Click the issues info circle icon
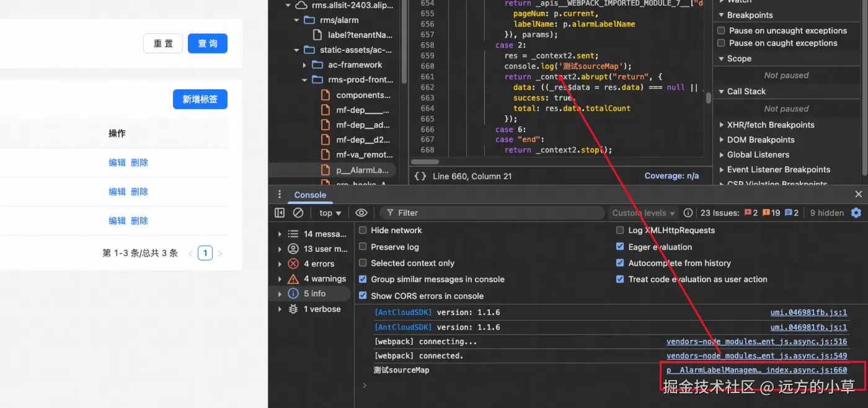 tap(688, 213)
